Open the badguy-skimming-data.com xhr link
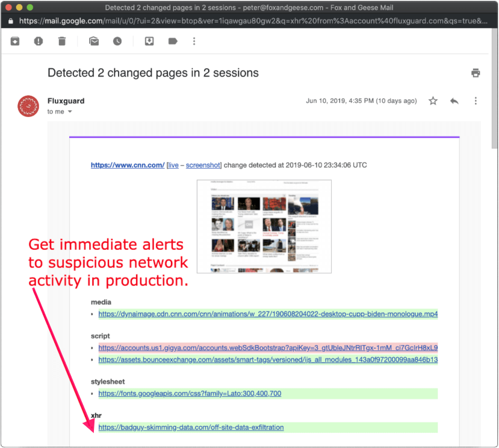The image size is (499, 448). pyautogui.click(x=191, y=428)
